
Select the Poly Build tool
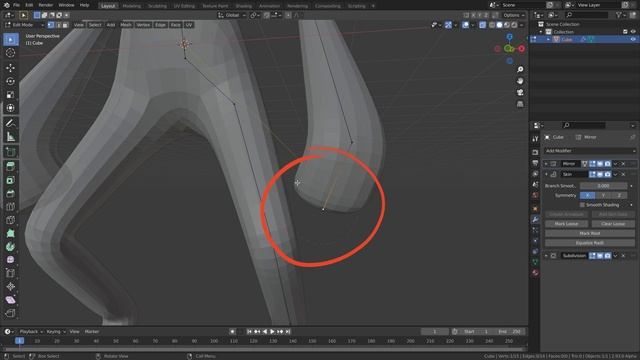coord(11,233)
